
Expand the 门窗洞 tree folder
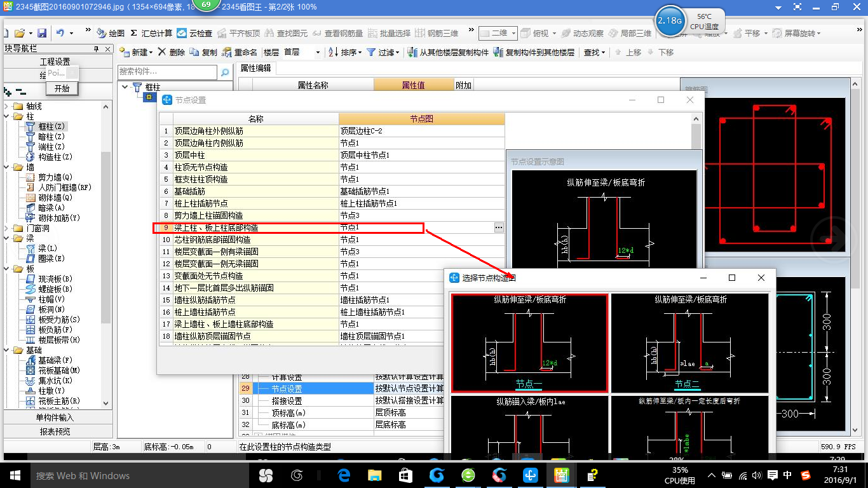tap(7, 228)
